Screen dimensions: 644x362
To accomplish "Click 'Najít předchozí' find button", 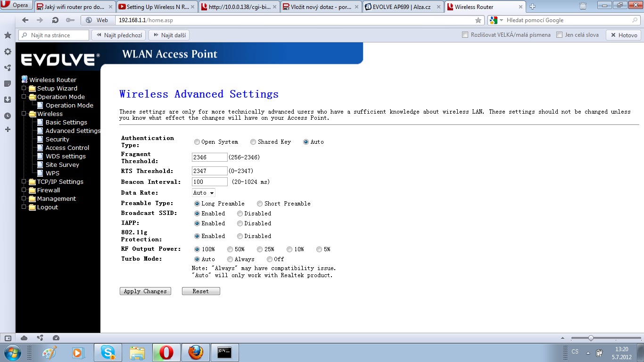I will tap(119, 35).
